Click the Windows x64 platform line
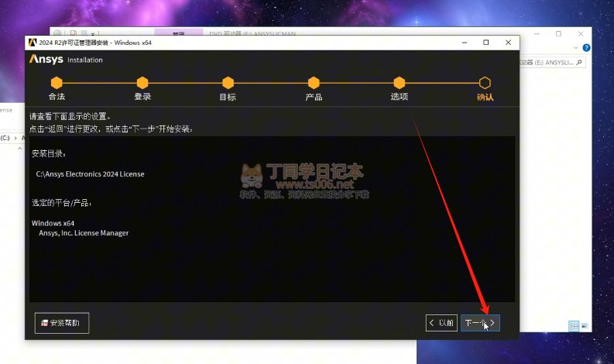Screen dimensions: 614x364 (x=53, y=223)
